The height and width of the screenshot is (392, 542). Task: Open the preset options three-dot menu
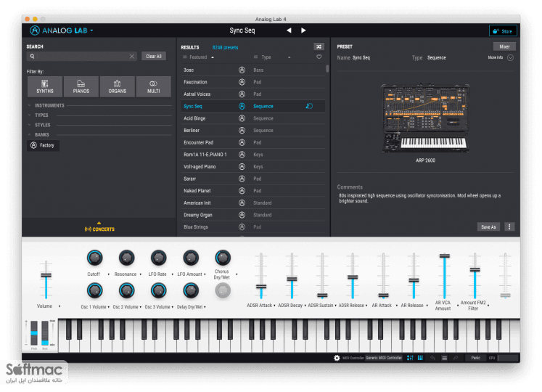[x=509, y=227]
